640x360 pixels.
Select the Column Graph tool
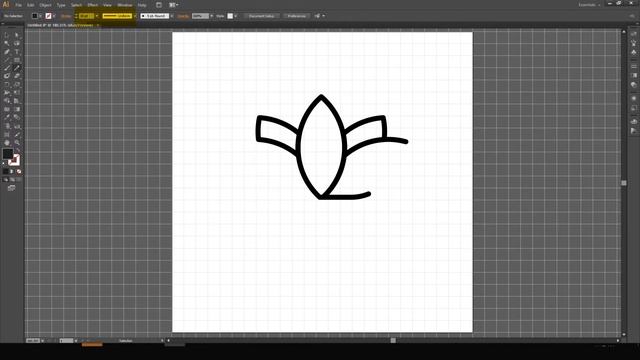[x=17, y=126]
